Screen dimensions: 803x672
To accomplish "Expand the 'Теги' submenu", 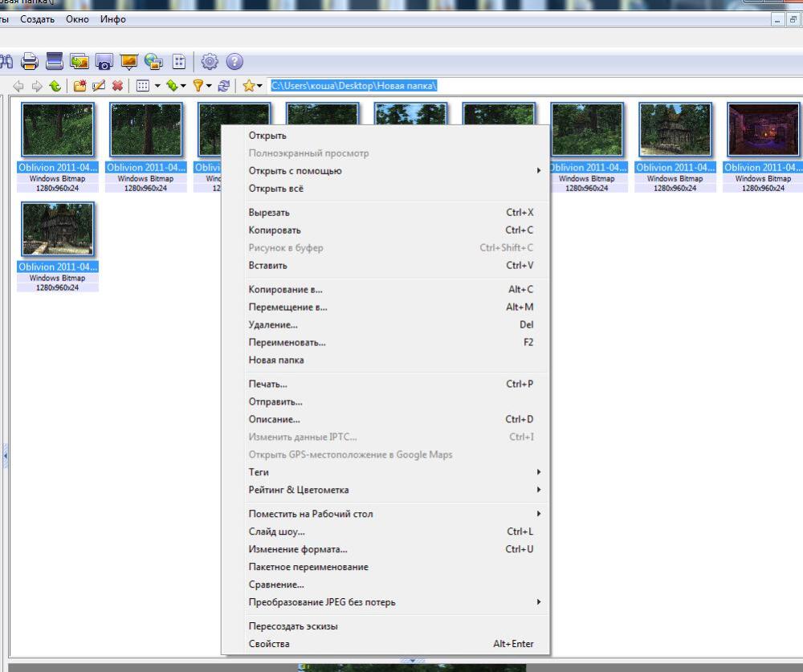I will 538,472.
